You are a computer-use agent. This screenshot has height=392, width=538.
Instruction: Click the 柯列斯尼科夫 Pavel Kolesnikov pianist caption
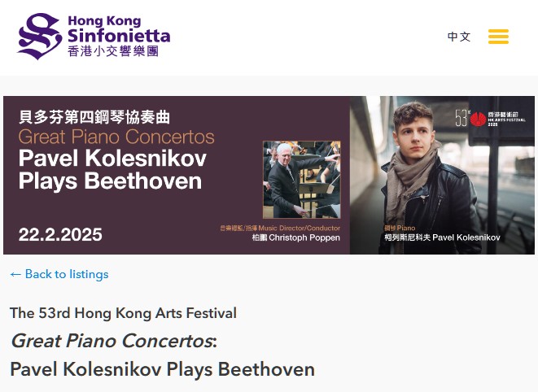(x=442, y=238)
